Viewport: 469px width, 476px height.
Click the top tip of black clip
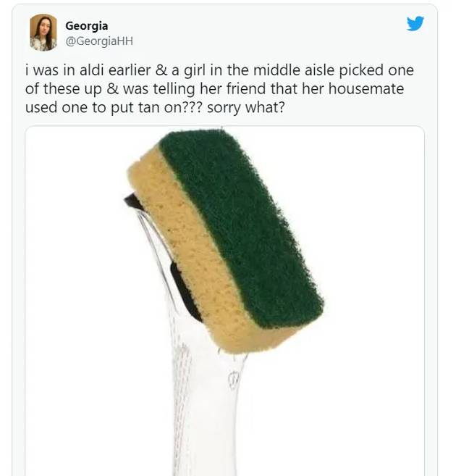131,197
